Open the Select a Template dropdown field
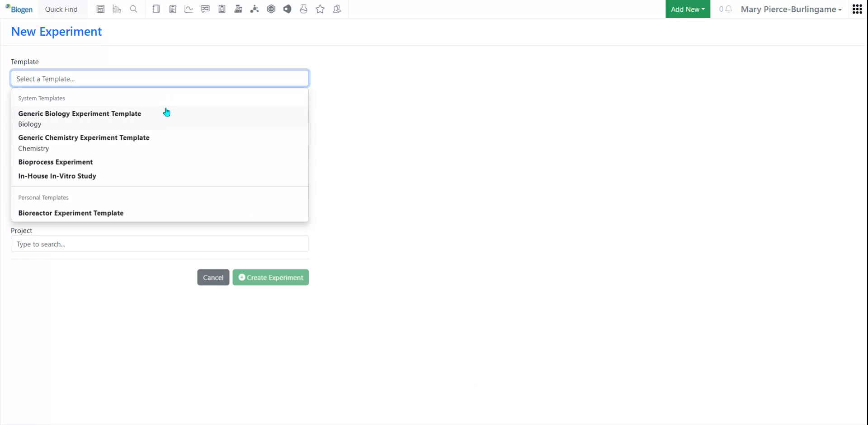This screenshot has width=868, height=425. [x=159, y=78]
